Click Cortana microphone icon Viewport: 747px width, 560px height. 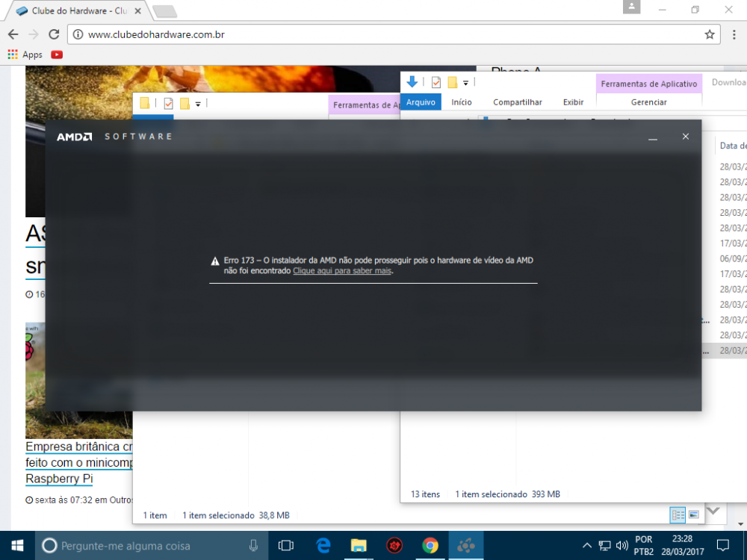253,546
